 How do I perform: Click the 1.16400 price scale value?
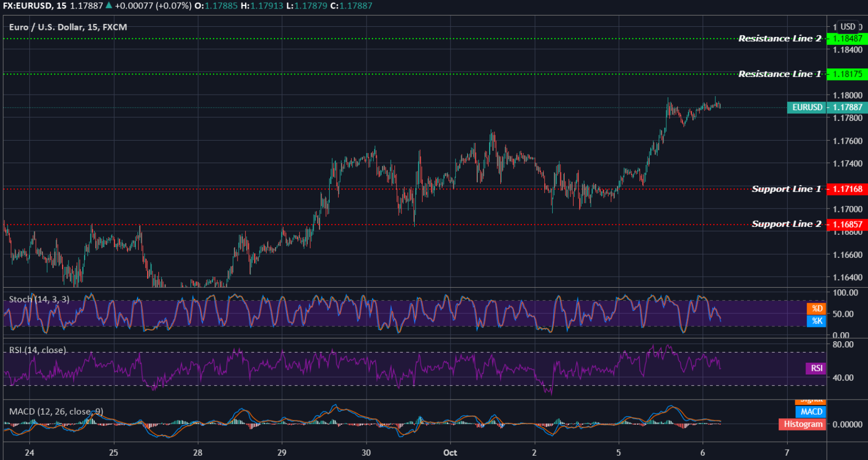coord(848,277)
